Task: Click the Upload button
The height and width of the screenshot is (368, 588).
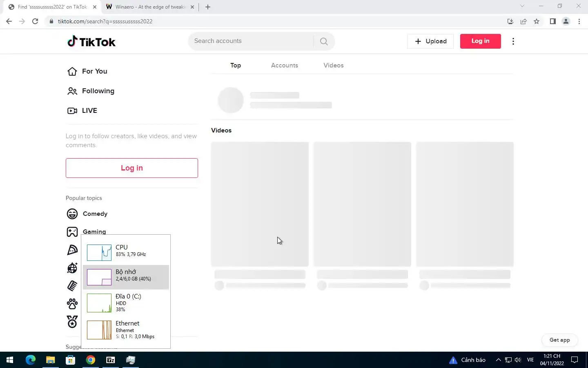Action: point(430,41)
